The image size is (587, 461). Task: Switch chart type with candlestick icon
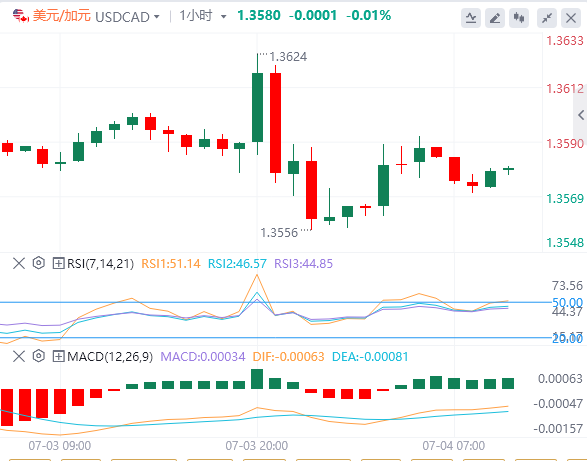(x=519, y=18)
